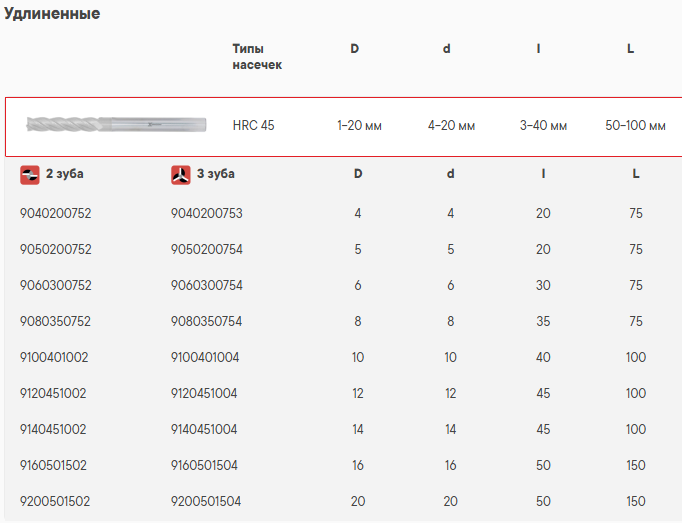This screenshot has height=523, width=682.
Task: Select part number 9050200754
Action: point(207,249)
